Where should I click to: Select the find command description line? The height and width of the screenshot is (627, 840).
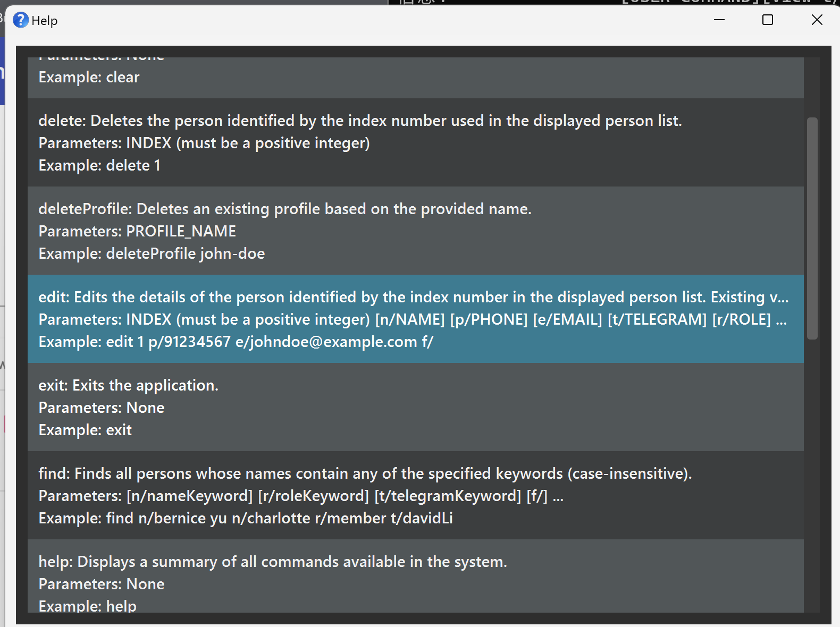[365, 474]
